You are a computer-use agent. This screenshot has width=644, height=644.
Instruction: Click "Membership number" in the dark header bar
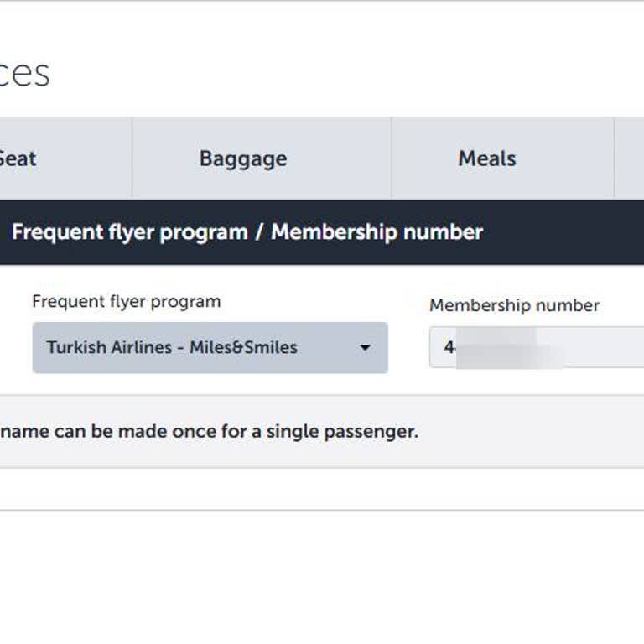[377, 232]
